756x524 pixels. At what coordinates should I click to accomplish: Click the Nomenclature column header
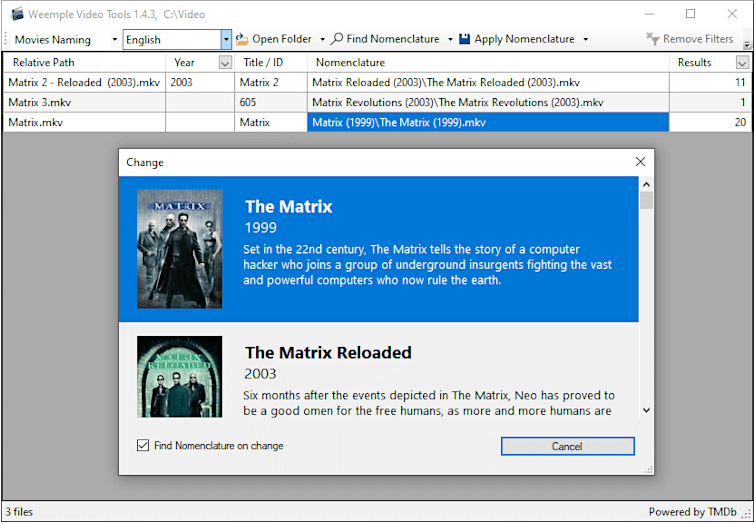(488, 63)
